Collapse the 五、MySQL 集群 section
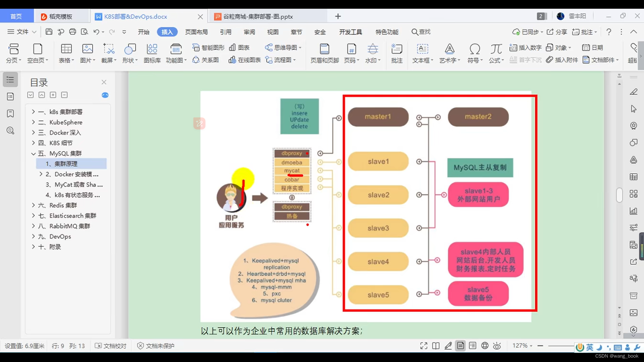The height and width of the screenshot is (362, 644). pos(33,154)
